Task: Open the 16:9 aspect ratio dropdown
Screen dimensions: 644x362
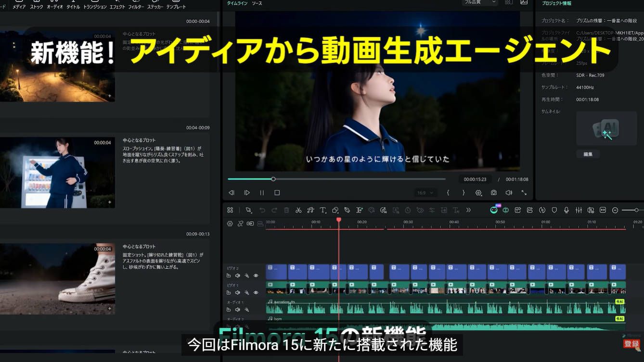Action: tap(425, 192)
